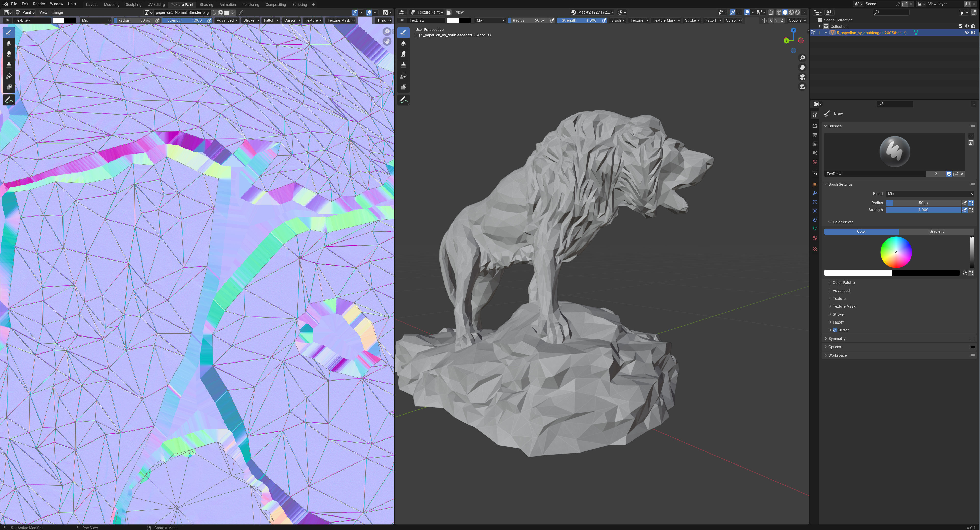Collapse the Brushes panel
The height and width of the screenshot is (530, 980).
point(835,126)
